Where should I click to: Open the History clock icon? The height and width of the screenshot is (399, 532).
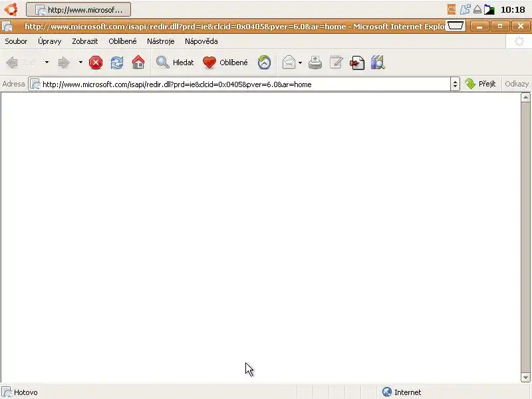(264, 63)
